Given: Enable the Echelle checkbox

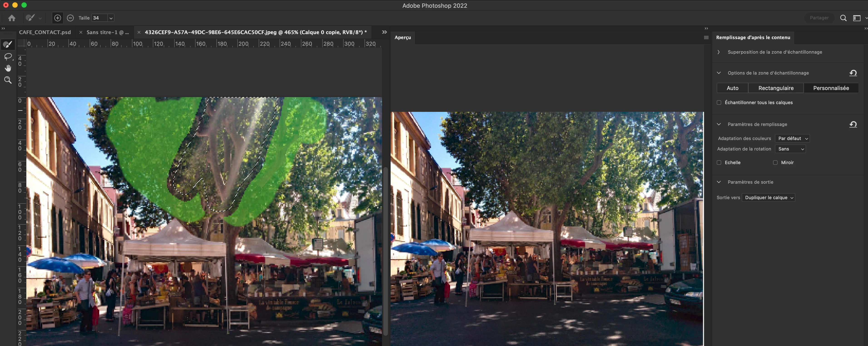Looking at the screenshot, I should pyautogui.click(x=719, y=163).
